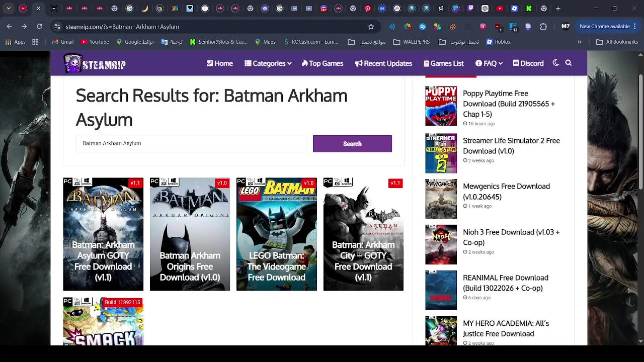Open the YouTube bookmark
Screen dimensions: 644x362
point(95,42)
